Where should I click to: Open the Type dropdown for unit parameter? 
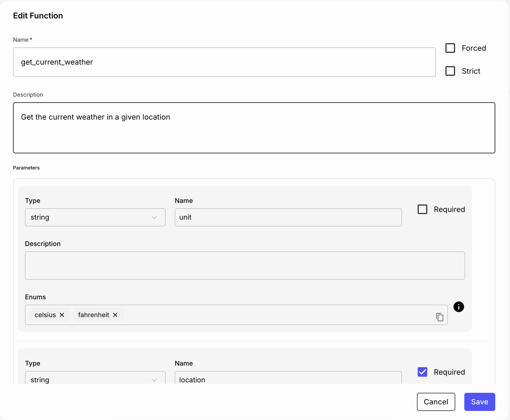95,217
